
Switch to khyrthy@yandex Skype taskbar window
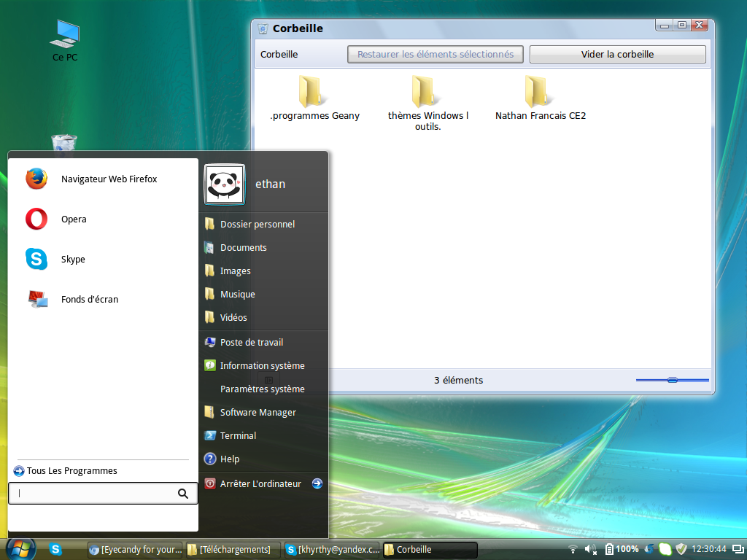[x=332, y=550]
